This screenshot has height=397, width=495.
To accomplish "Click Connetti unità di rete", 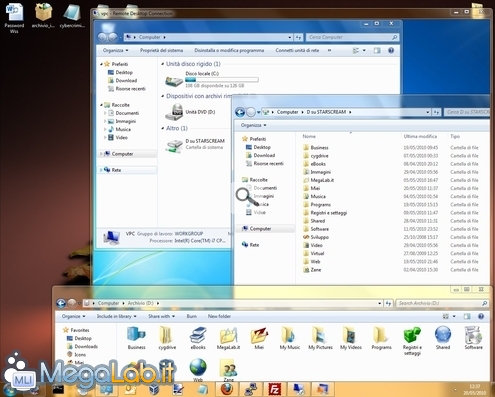I will pyautogui.click(x=297, y=50).
